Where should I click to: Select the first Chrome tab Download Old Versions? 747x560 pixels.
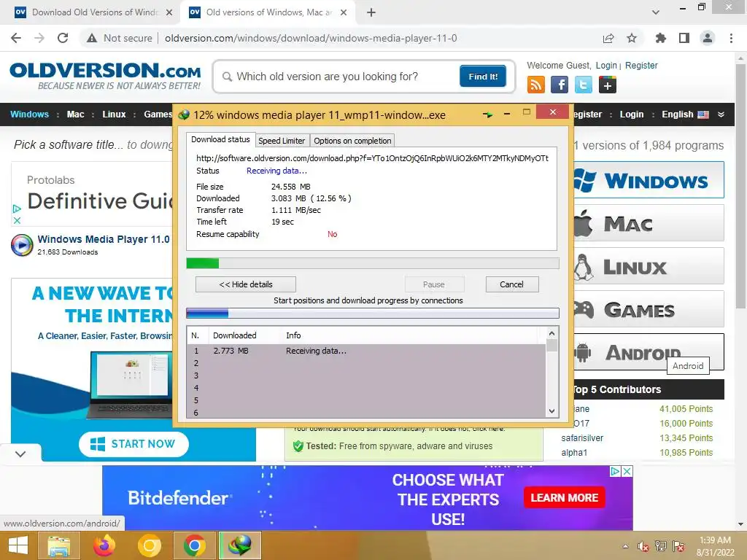coord(94,12)
